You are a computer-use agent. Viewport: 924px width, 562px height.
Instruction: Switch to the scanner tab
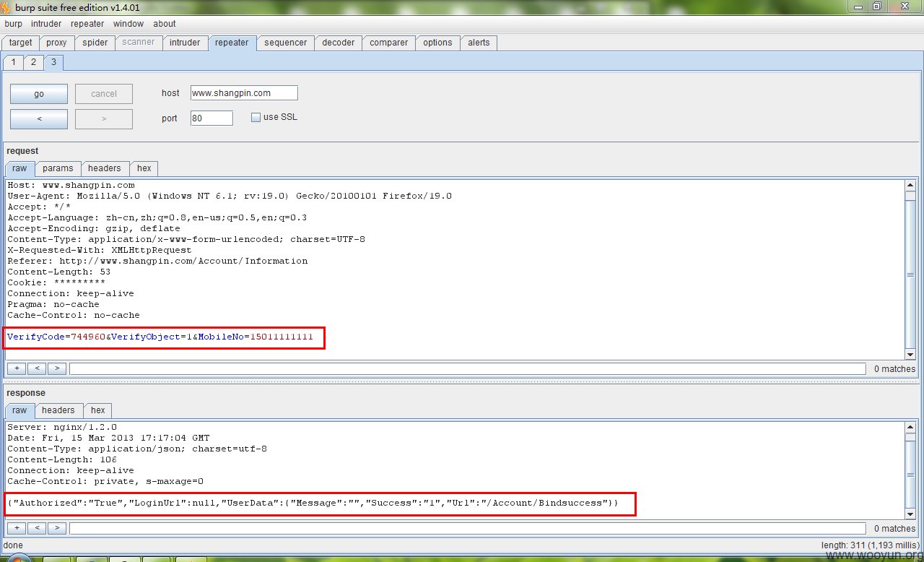click(x=138, y=43)
